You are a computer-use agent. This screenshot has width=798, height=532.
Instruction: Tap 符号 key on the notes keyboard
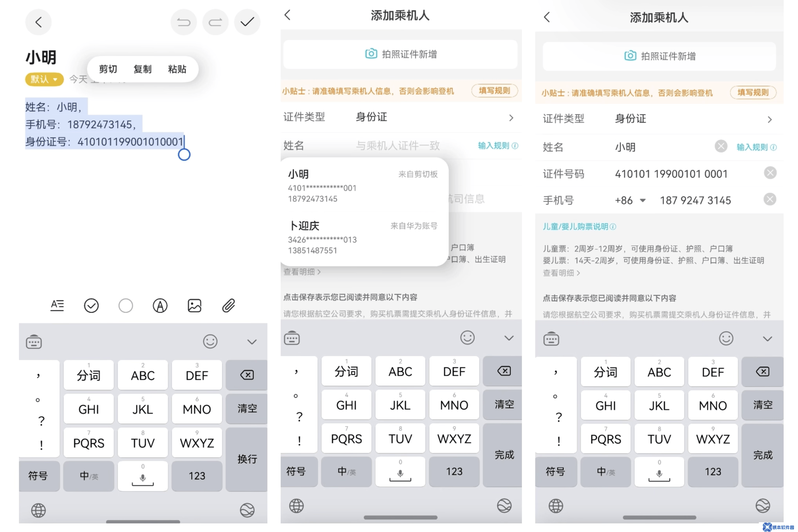coord(39,476)
